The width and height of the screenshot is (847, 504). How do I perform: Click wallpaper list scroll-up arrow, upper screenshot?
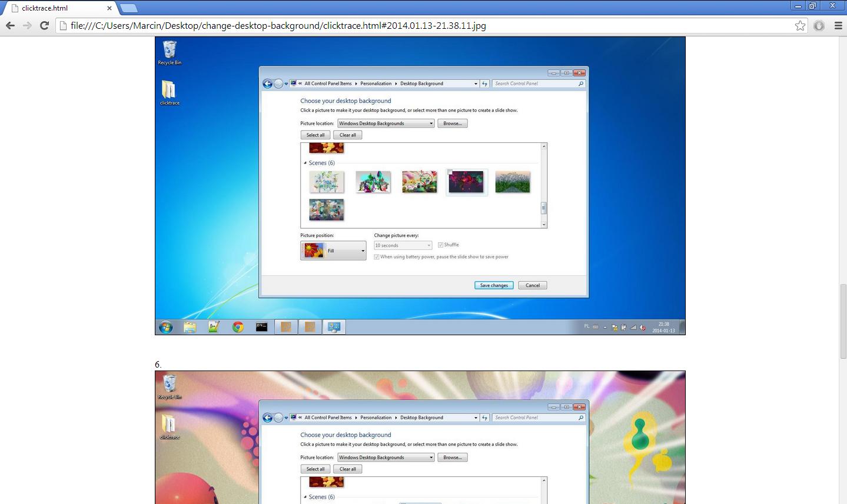tap(544, 146)
